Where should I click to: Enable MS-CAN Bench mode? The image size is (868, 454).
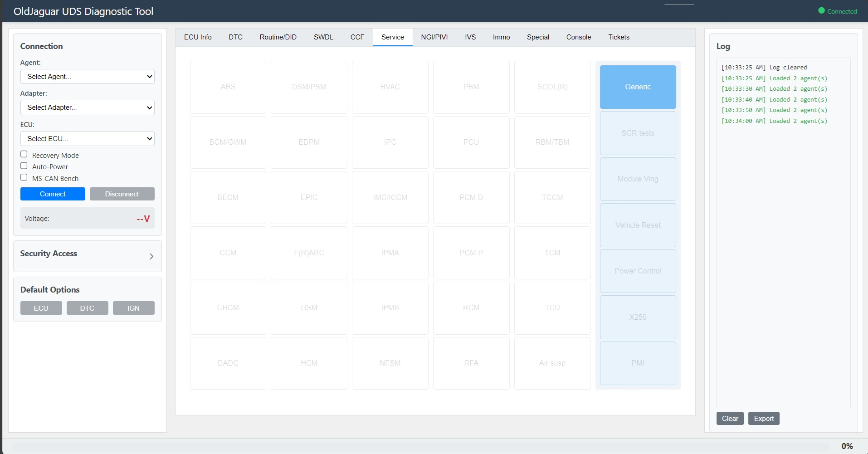24,177
